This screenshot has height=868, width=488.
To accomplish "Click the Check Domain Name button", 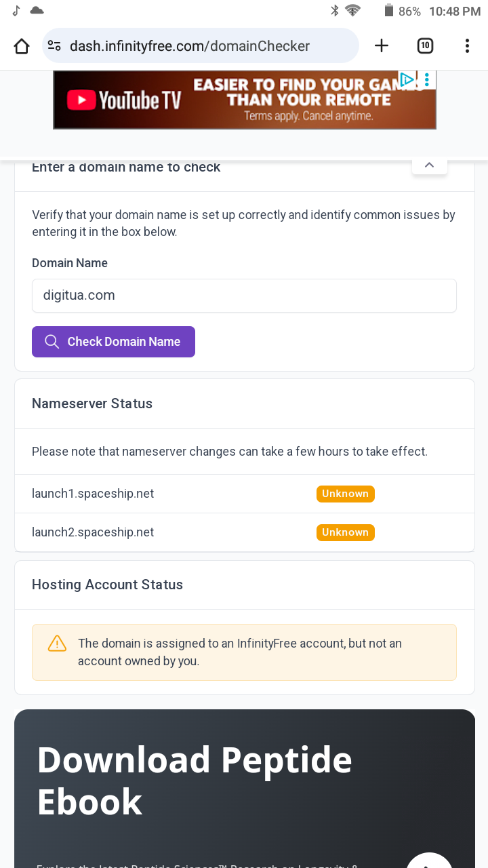I will pyautogui.click(x=113, y=342).
